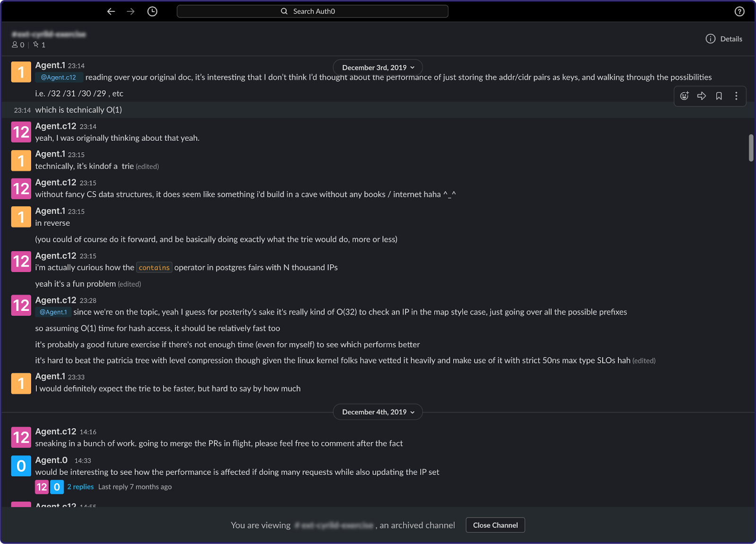The height and width of the screenshot is (544, 756).
Task: Bookmark the message with the save icon
Action: pyautogui.click(x=719, y=96)
